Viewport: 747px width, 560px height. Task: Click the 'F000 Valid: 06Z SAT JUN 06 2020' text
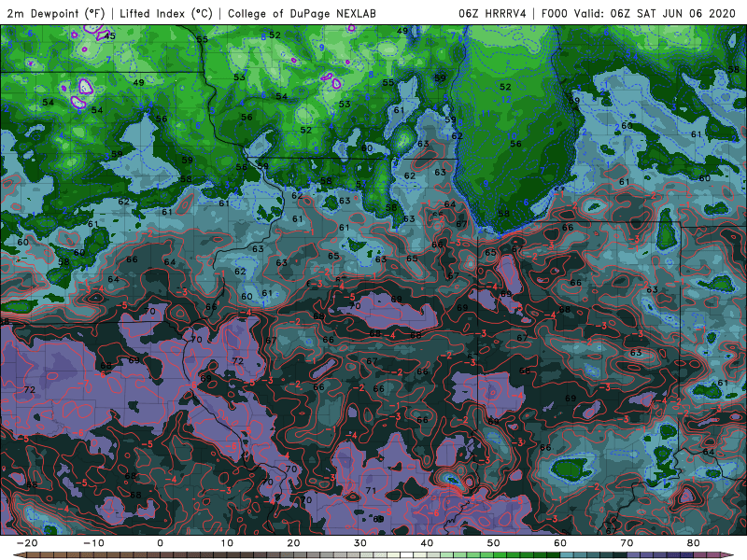pos(639,13)
